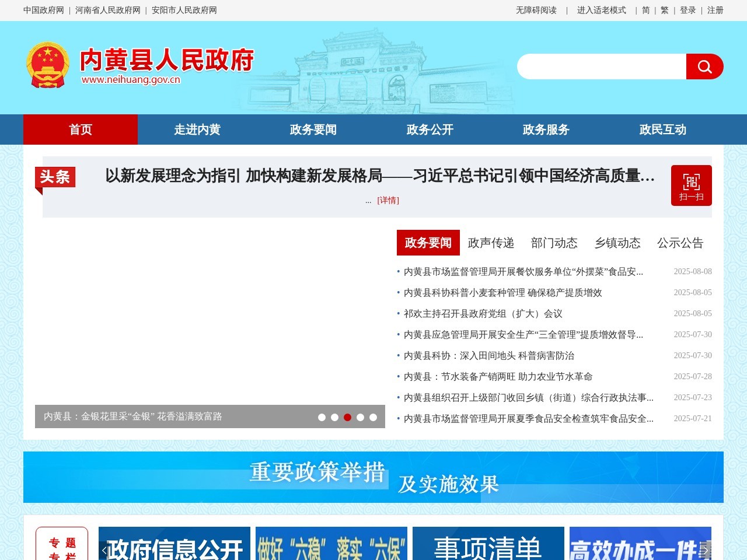Click the search magnifier icon
This screenshot has width=747, height=560.
tap(704, 66)
